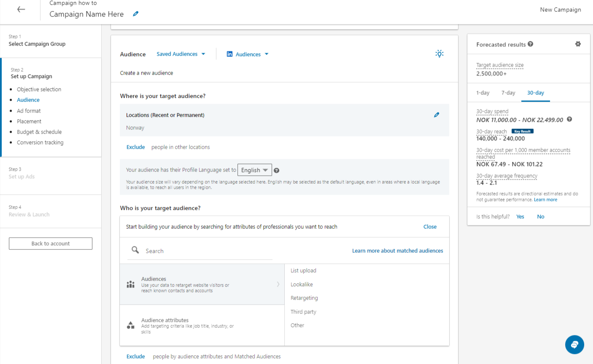Open the Saved Audiences dropdown
593x364 pixels.
pyautogui.click(x=181, y=54)
